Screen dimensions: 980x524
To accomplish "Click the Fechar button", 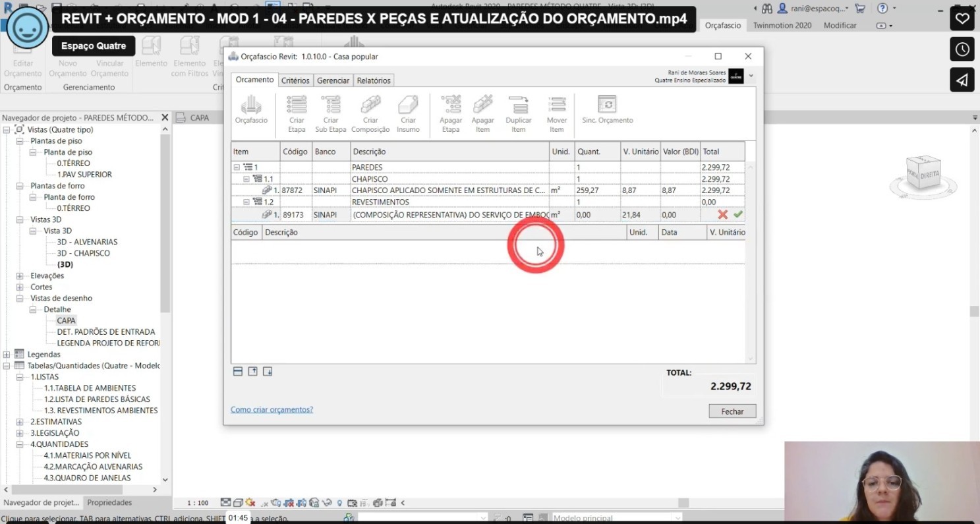I will tap(732, 411).
